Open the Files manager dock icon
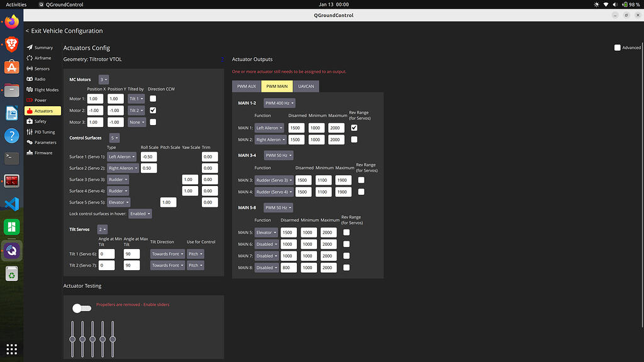 click(11, 90)
